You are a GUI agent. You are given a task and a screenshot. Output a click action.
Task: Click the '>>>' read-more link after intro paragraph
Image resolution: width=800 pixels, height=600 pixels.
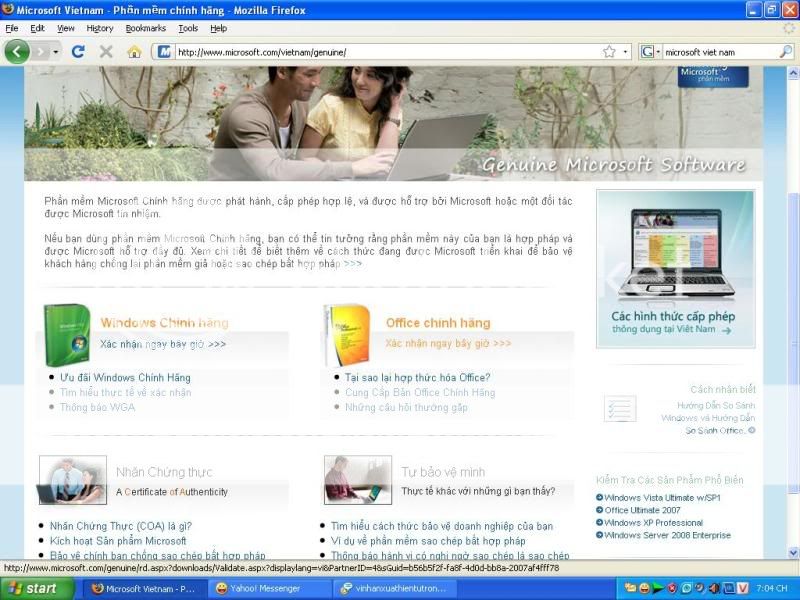(353, 264)
